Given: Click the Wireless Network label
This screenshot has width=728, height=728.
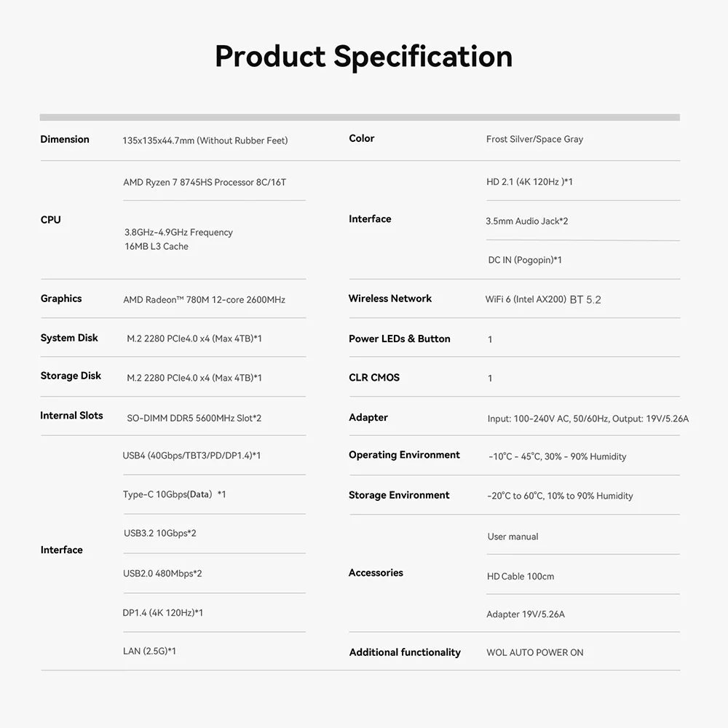Looking at the screenshot, I should [x=390, y=298].
